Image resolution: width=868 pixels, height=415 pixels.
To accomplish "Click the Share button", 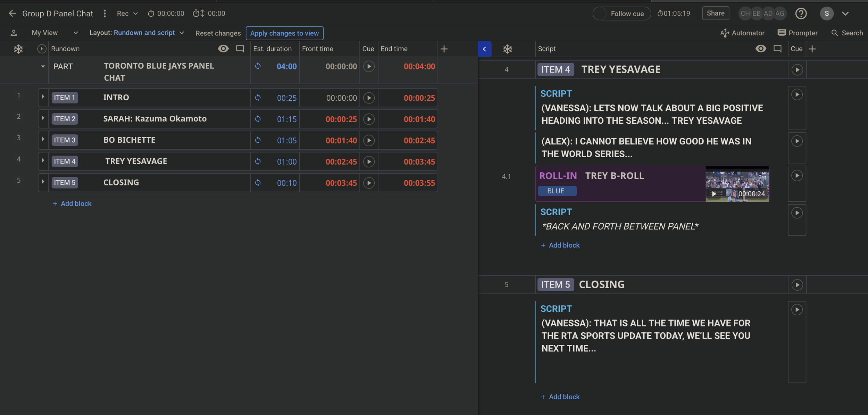I will 715,14.
